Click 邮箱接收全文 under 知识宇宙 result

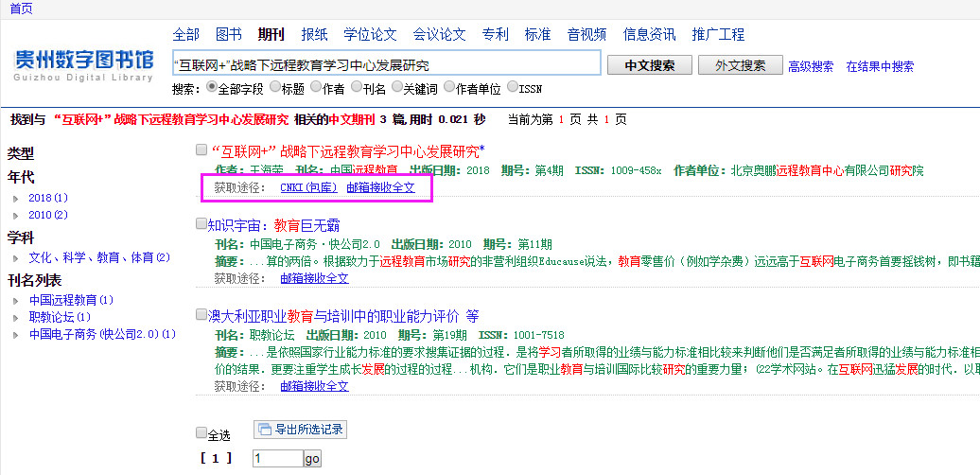point(314,278)
